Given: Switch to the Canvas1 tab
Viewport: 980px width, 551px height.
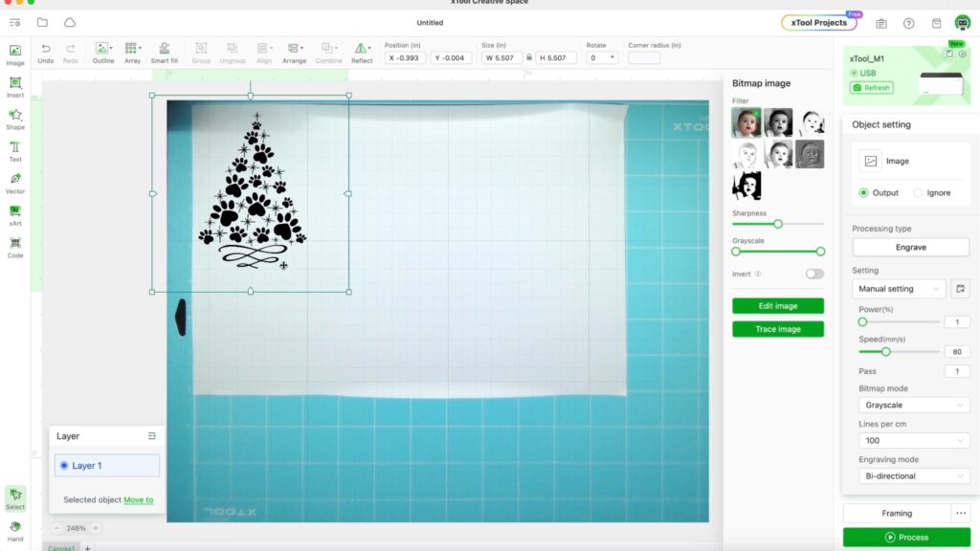Looking at the screenshot, I should [61, 547].
